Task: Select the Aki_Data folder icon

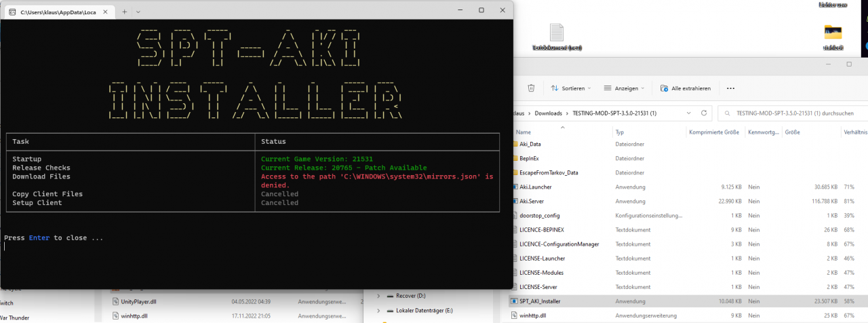Action: coord(514,144)
